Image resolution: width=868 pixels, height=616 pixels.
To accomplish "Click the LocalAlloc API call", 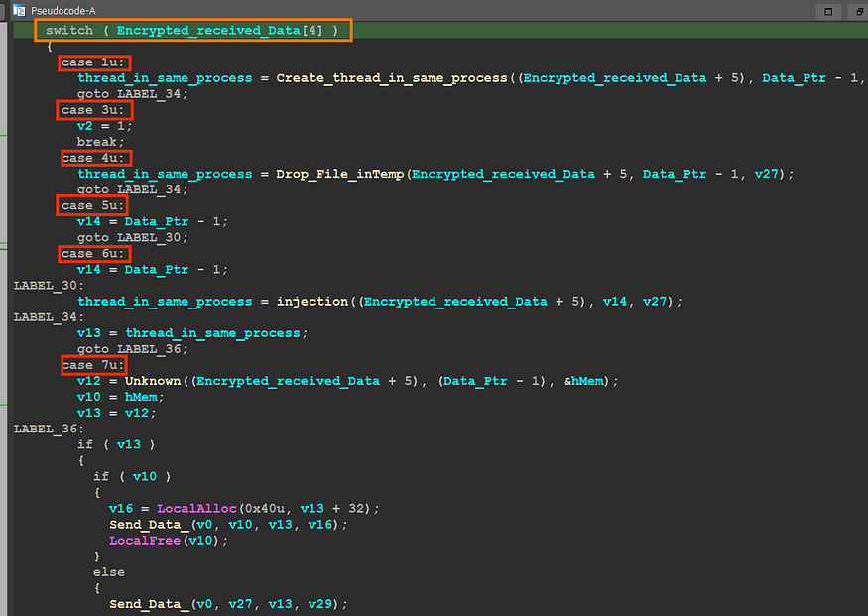I will click(196, 509).
